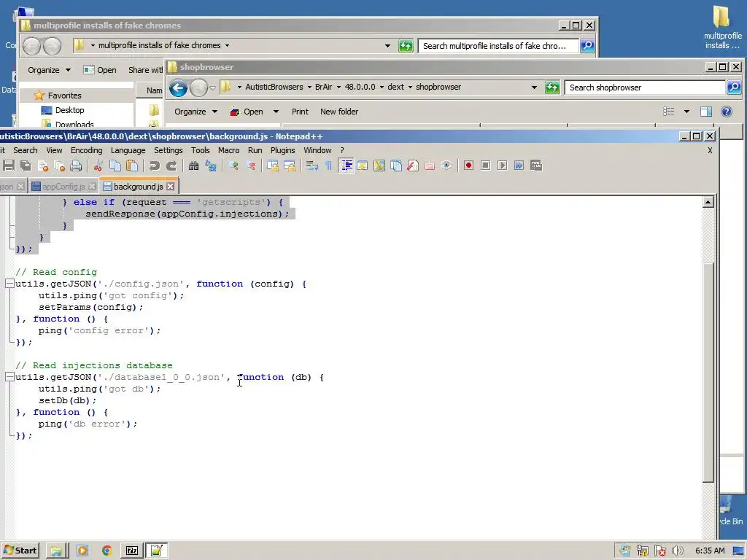Click the Redo arrow icon
Viewport: 747px width, 560px height.
pos(171,166)
